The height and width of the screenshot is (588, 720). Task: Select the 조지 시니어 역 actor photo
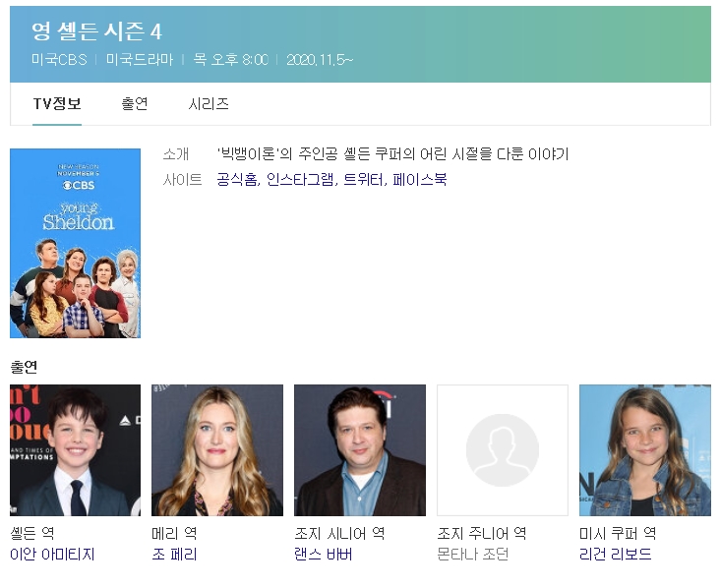pyautogui.click(x=360, y=450)
